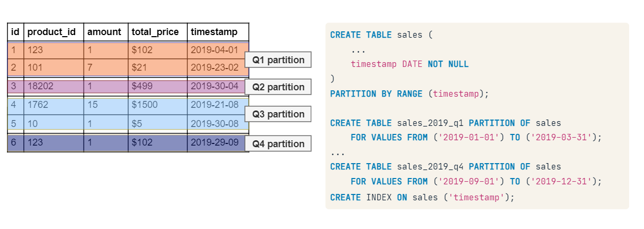Click the timestamp DATE NOT NULL line

click(409, 64)
